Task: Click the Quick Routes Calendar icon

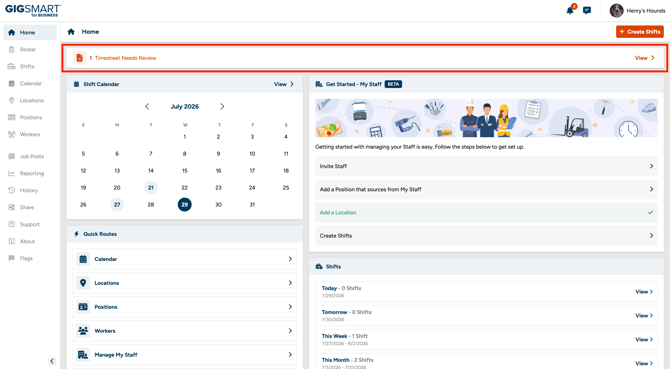Action: (x=83, y=259)
